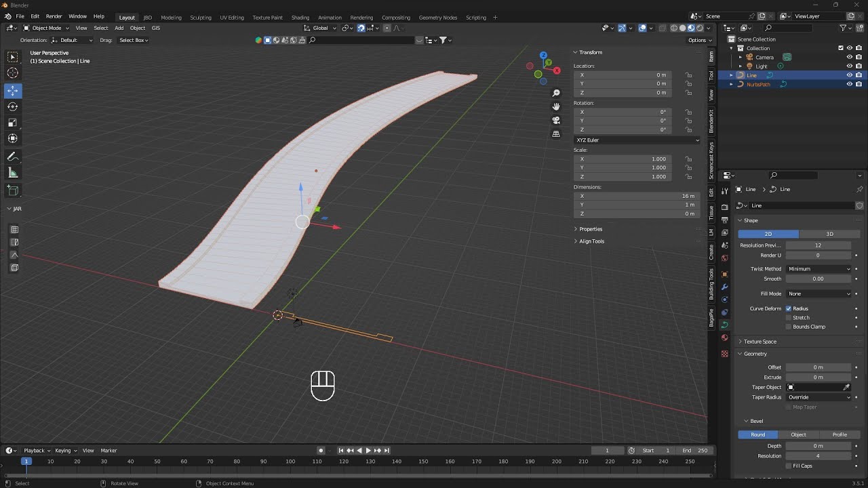Uncheck the Radius curve deform checkbox
Screen dimensions: 868x488
[789, 308]
